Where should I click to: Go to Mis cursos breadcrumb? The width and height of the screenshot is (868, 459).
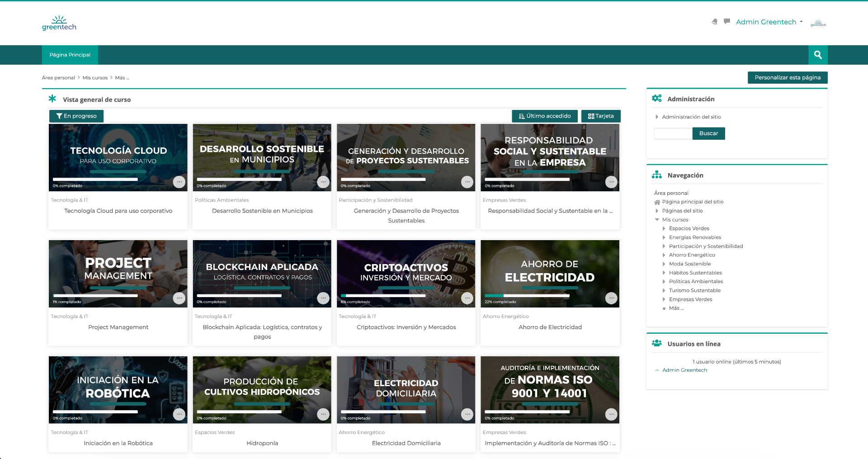95,78
